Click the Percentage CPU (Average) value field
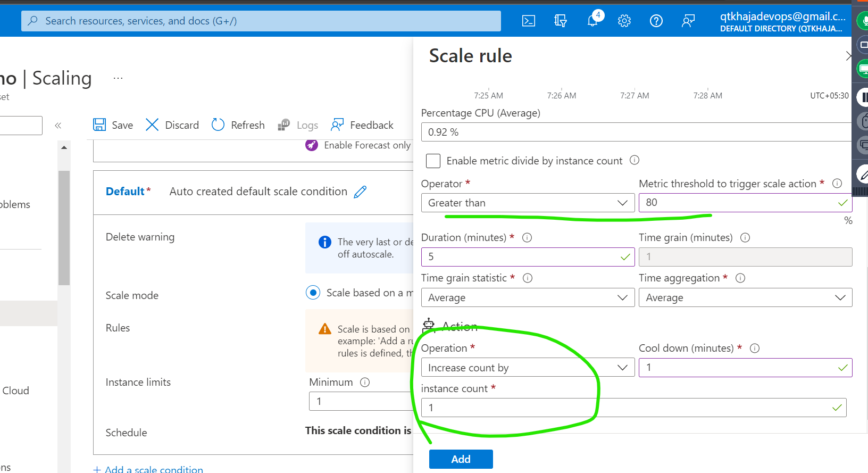The width and height of the screenshot is (868, 473). 636,132
